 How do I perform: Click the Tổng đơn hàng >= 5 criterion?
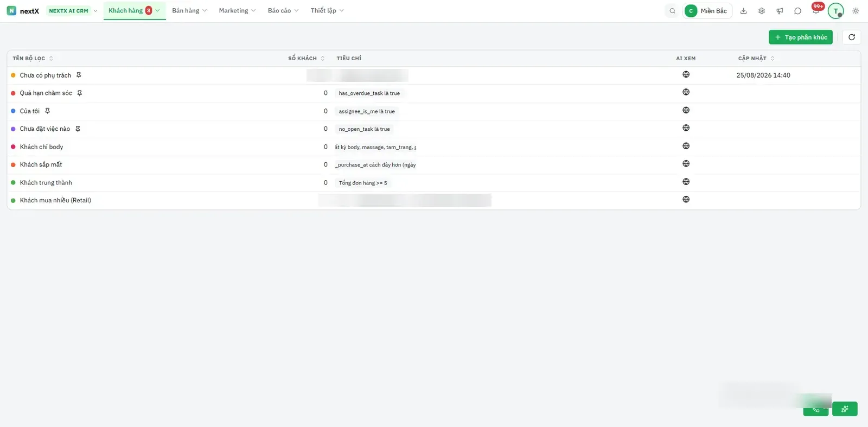(363, 183)
